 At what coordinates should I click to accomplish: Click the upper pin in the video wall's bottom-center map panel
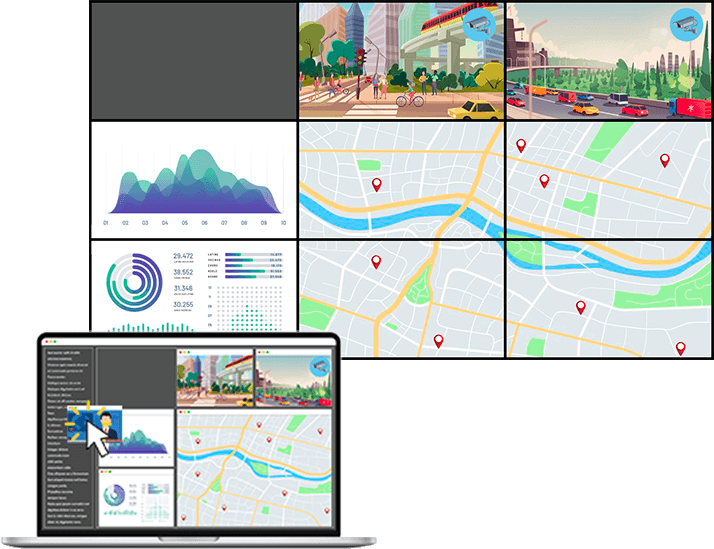point(376,262)
